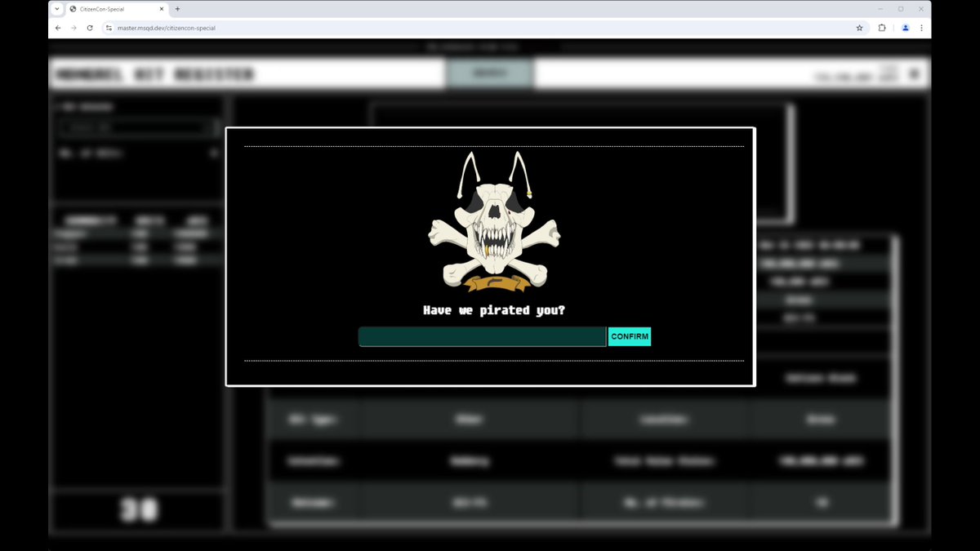Minimize the browser window
Image resolution: width=980 pixels, height=551 pixels.
(x=880, y=9)
